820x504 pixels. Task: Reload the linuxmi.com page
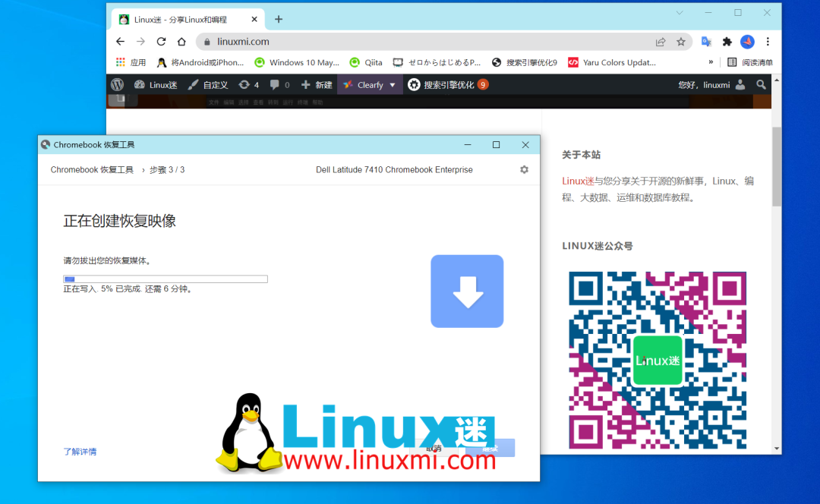[161, 41]
